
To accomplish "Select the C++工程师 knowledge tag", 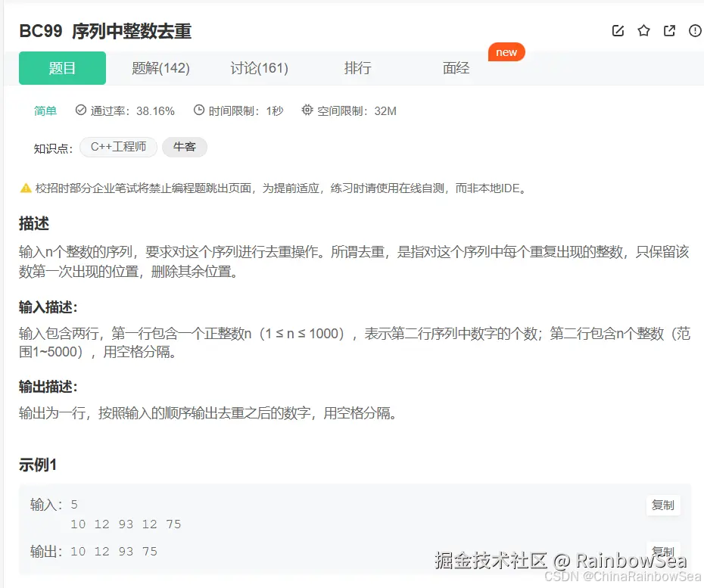I will [118, 148].
